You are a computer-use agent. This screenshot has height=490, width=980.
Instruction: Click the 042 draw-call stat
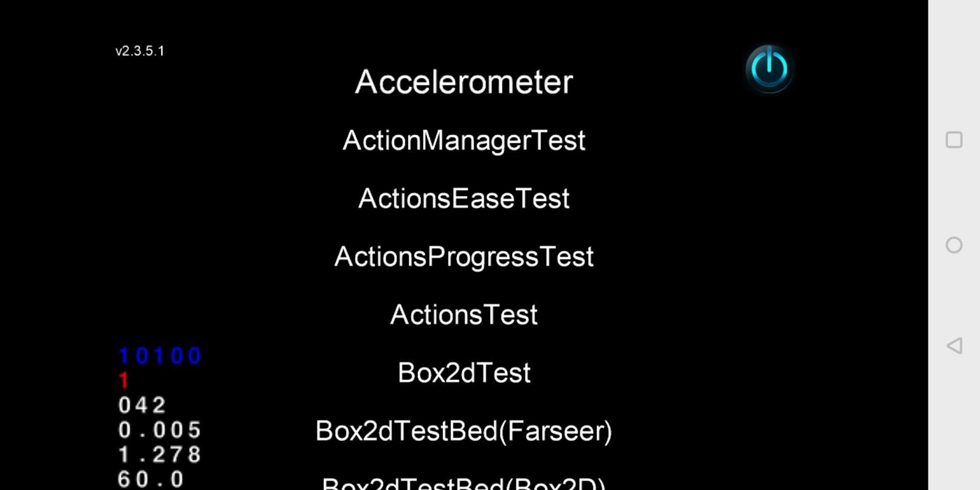(142, 405)
